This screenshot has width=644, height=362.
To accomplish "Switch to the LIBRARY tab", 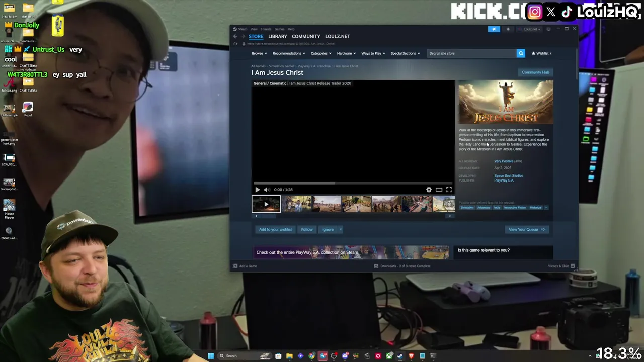I will point(277,36).
